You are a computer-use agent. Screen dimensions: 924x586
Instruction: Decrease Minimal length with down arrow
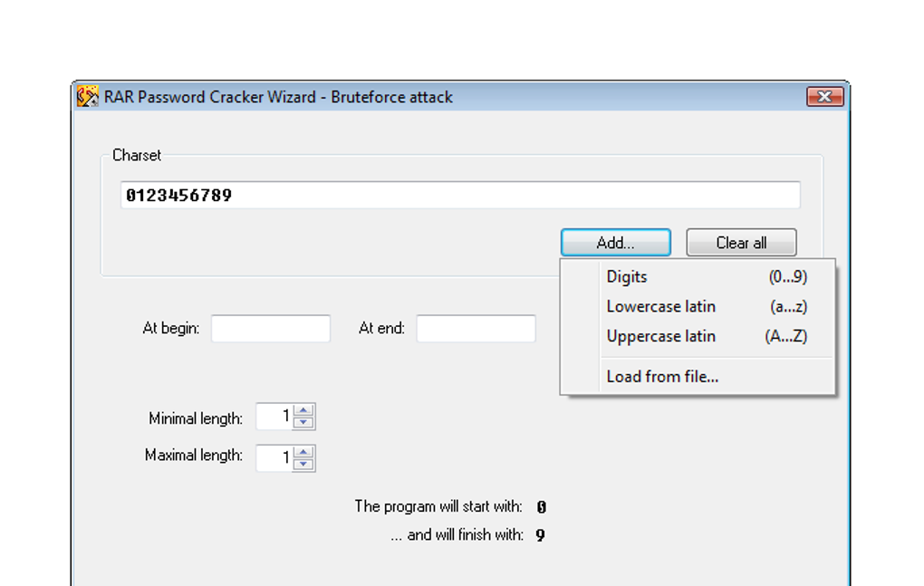click(x=304, y=423)
